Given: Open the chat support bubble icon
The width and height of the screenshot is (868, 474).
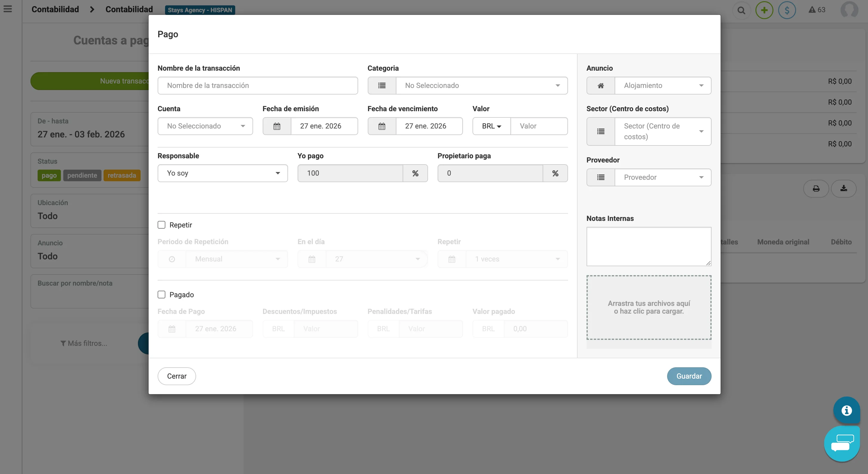Looking at the screenshot, I should click(x=842, y=443).
